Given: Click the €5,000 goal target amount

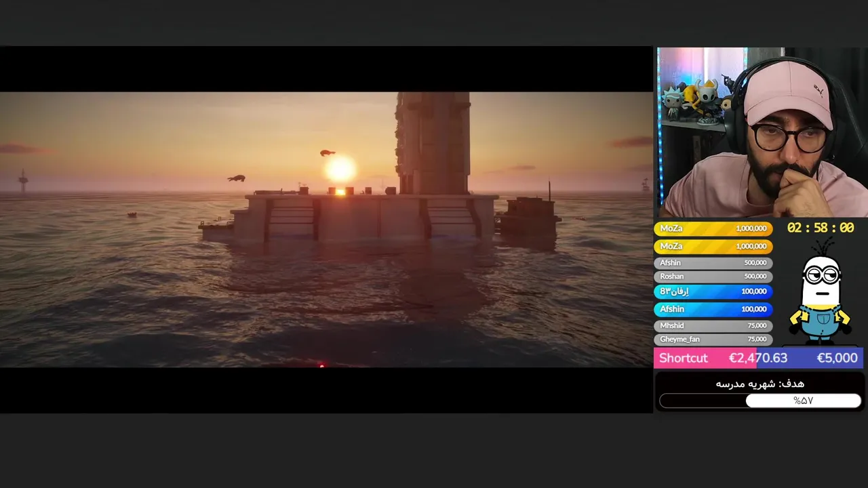Looking at the screenshot, I should (x=837, y=358).
